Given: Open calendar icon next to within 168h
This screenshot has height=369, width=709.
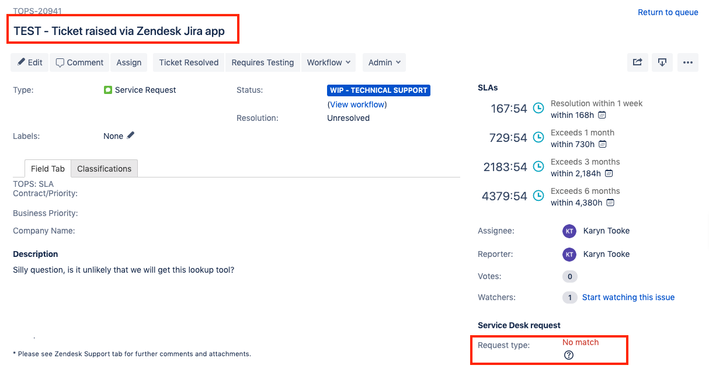Looking at the screenshot, I should click(x=602, y=115).
